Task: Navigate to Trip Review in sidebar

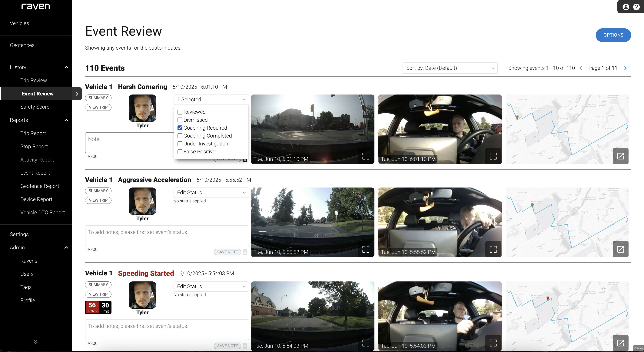Action: (x=34, y=80)
